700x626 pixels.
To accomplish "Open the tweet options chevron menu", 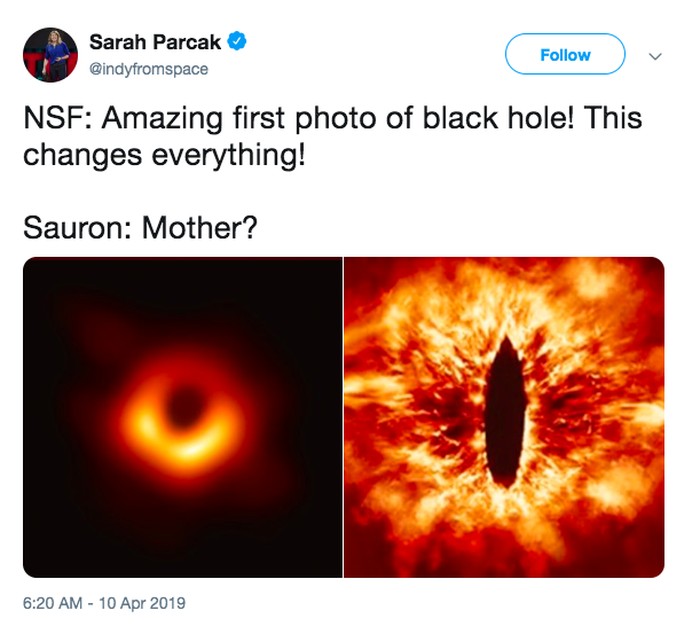I will tap(656, 56).
